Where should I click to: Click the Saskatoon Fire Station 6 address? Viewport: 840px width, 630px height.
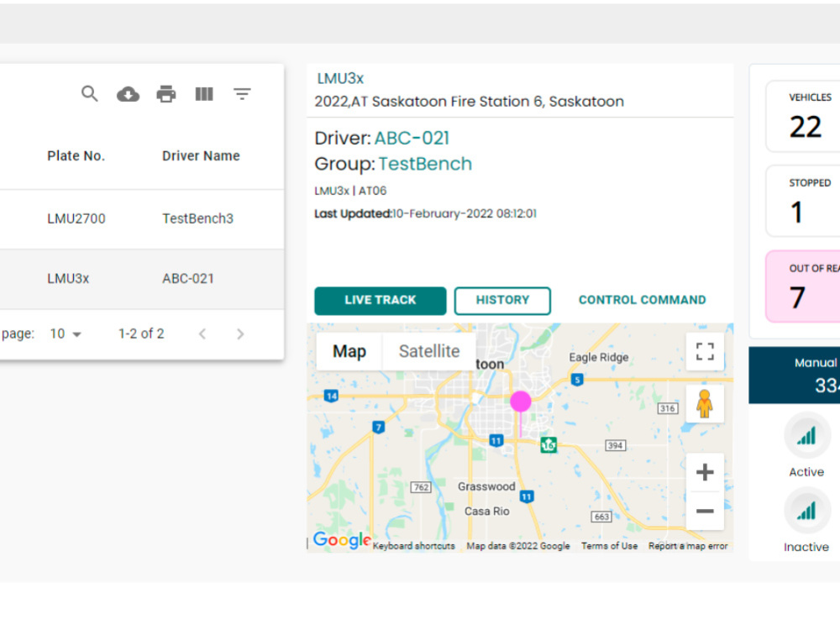click(470, 102)
